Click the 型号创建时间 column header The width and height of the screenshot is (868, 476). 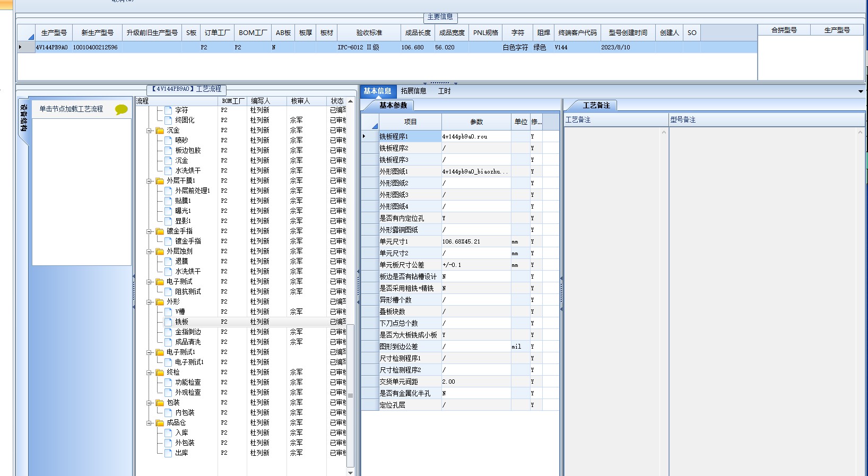[628, 32]
